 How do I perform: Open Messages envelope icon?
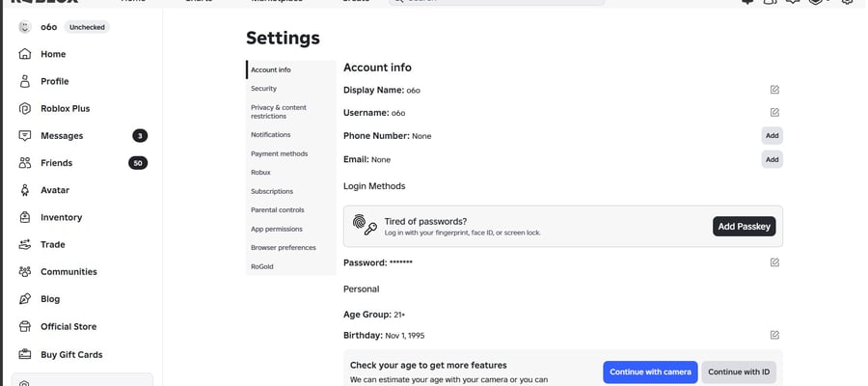pos(24,136)
